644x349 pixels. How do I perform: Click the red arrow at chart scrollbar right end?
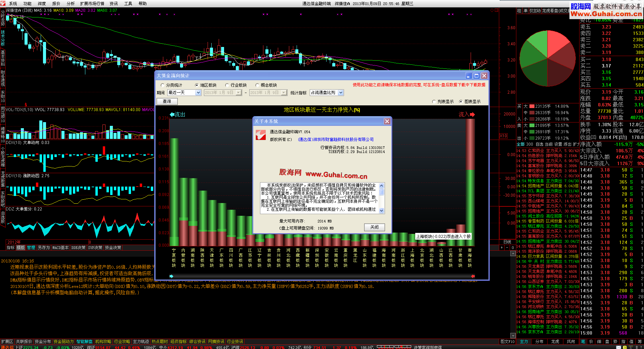[x=473, y=276]
